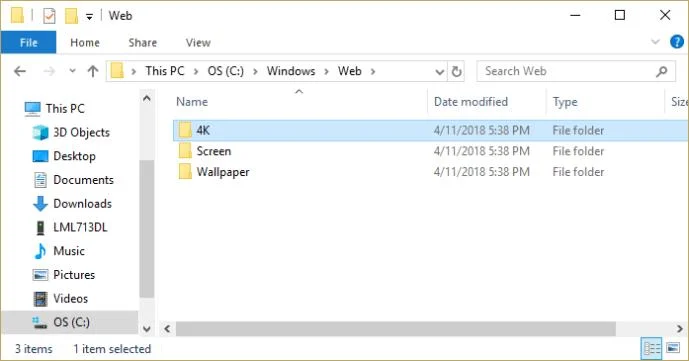689x361 pixels.
Task: Open the LML713DL device
Action: pos(80,227)
